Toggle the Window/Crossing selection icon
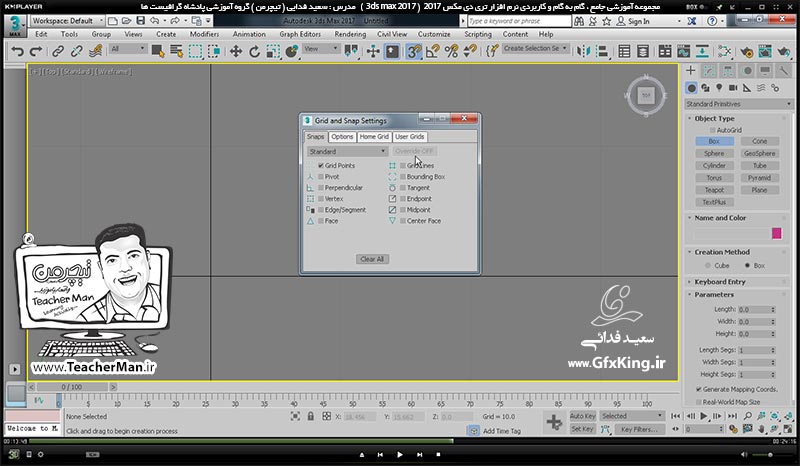This screenshot has height=466, width=800. [214, 52]
